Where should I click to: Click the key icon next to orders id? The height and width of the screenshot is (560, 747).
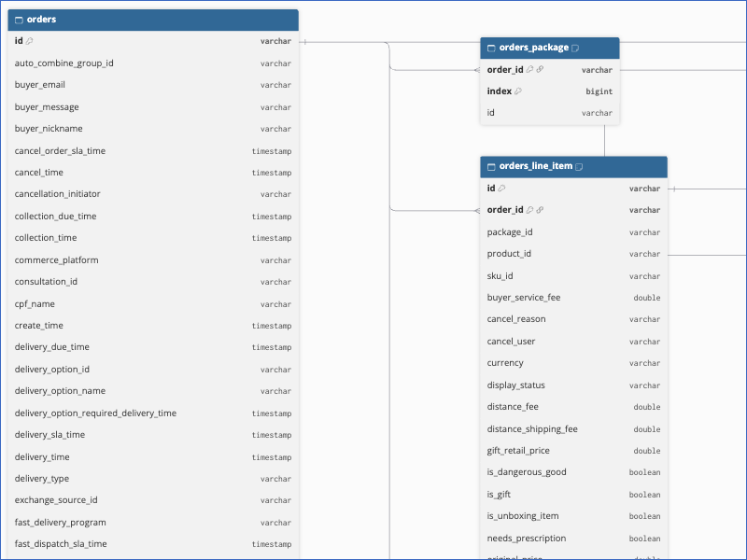pyautogui.click(x=30, y=41)
